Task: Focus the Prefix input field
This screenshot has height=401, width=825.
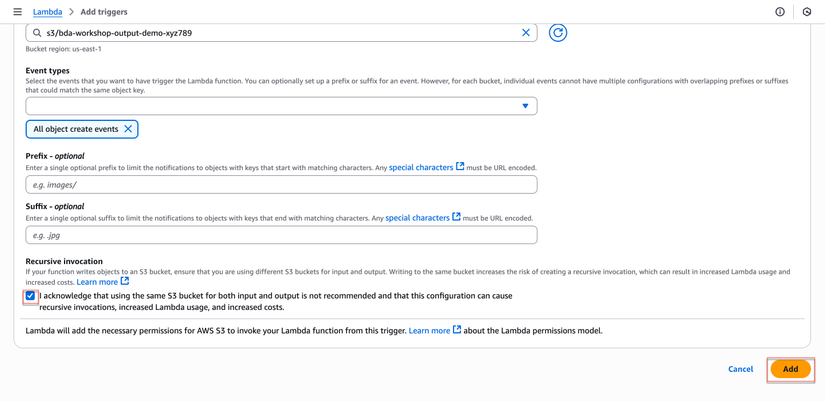Action: pos(281,185)
